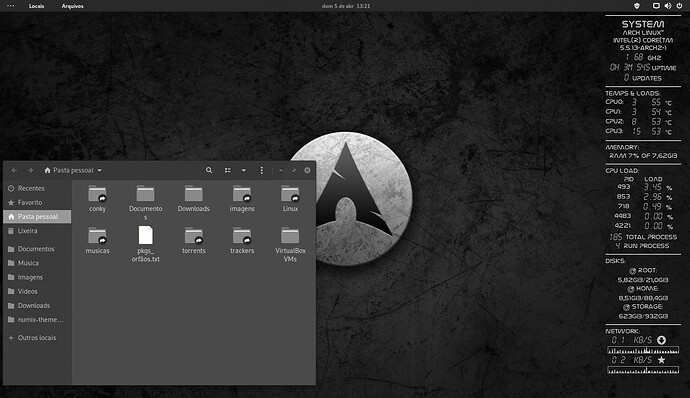Open Música bookmark in sidebar

pyautogui.click(x=37, y=263)
